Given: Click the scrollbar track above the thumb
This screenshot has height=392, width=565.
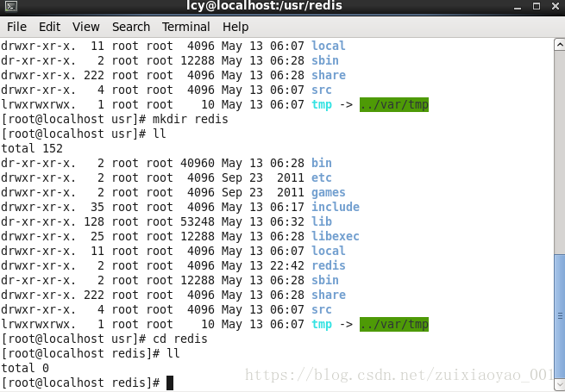Looking at the screenshot, I should pos(560,151).
